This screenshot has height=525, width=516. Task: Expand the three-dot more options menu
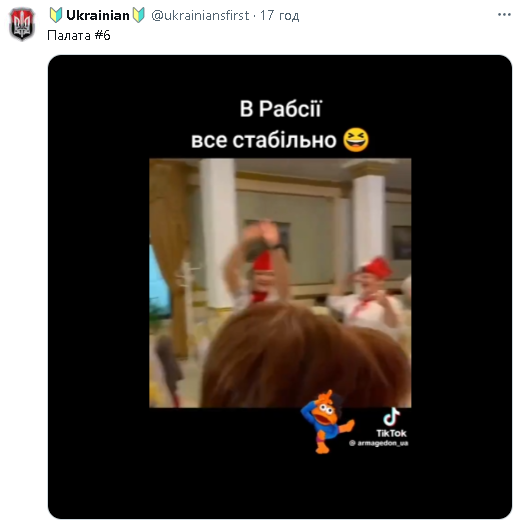(504, 15)
